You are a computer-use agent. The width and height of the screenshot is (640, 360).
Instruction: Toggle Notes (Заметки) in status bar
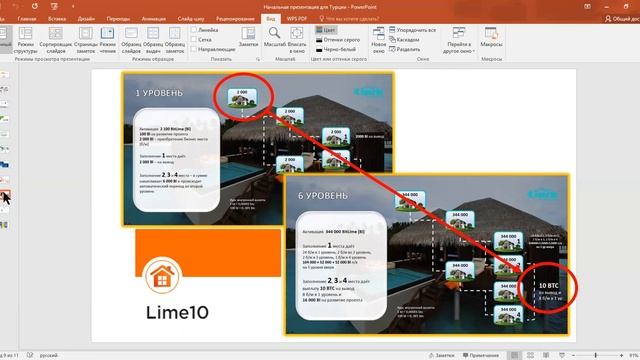point(441,356)
